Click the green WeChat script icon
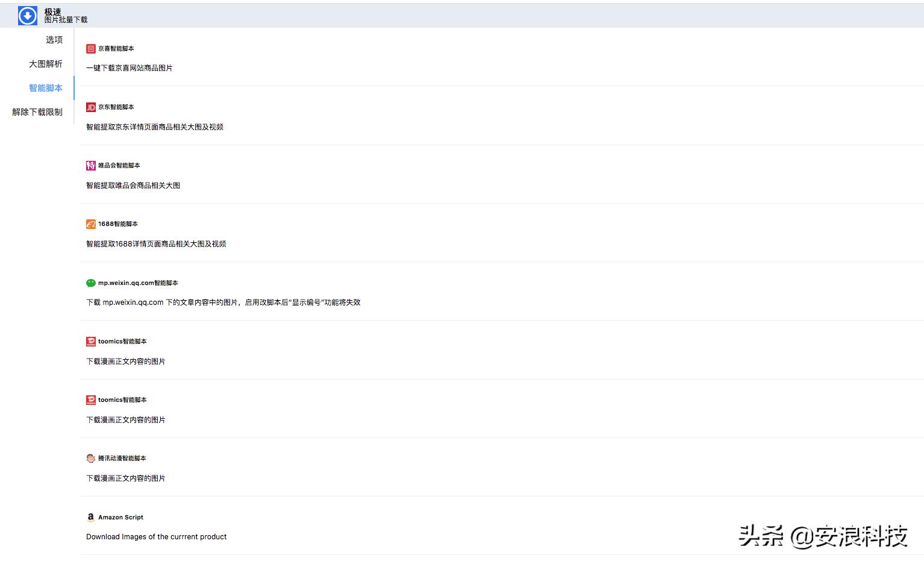 coord(91,283)
